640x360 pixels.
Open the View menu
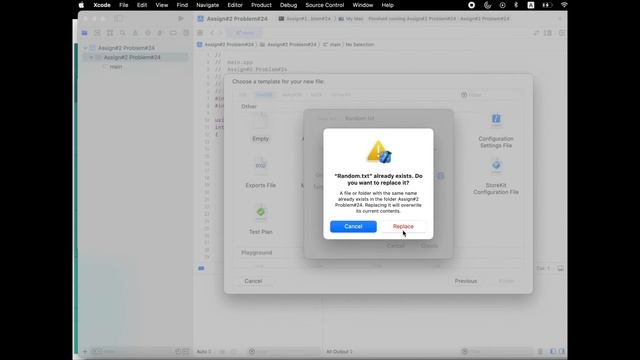(162, 5)
